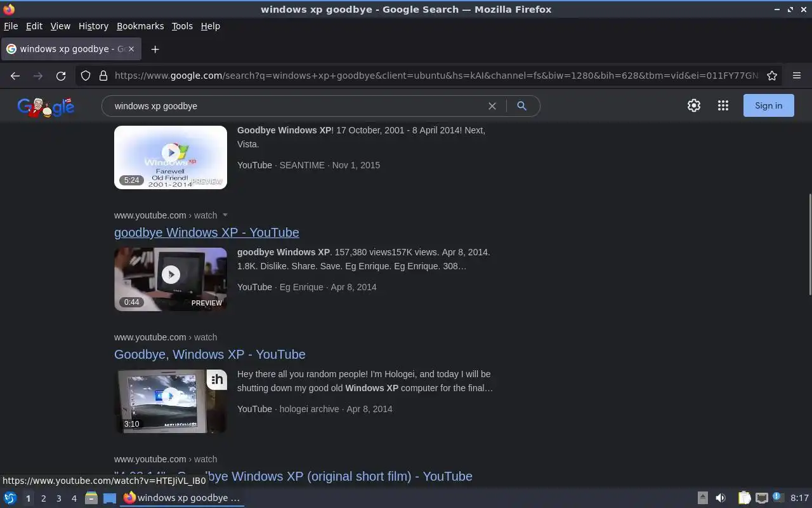Open the network tray icon
812x508 pixels.
click(x=762, y=498)
